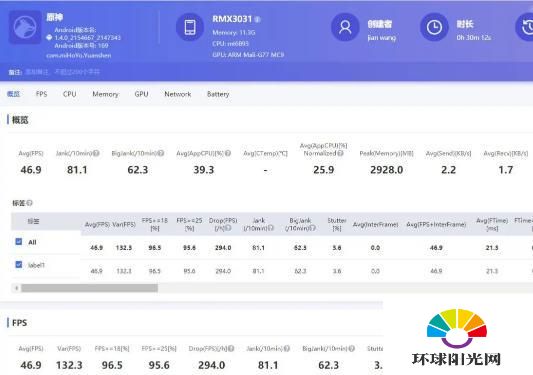The width and height of the screenshot is (533, 375).
Task: Open the 概览 overview tab
Action: [13, 94]
